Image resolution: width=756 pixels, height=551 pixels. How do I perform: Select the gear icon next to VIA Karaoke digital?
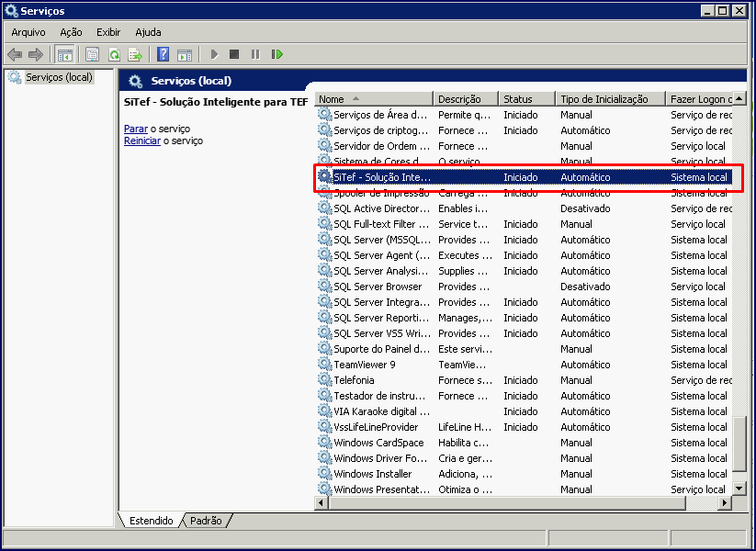click(x=325, y=410)
